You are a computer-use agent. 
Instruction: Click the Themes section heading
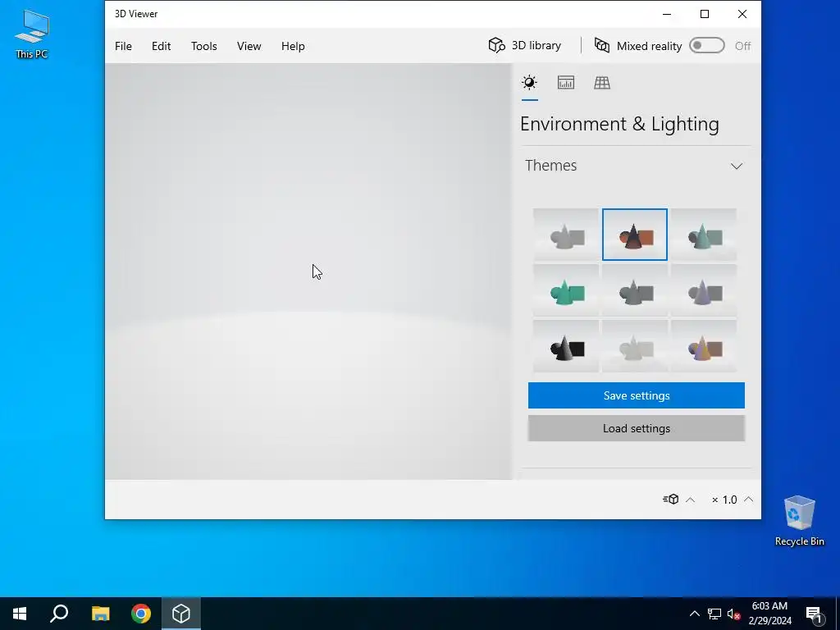[550, 166]
